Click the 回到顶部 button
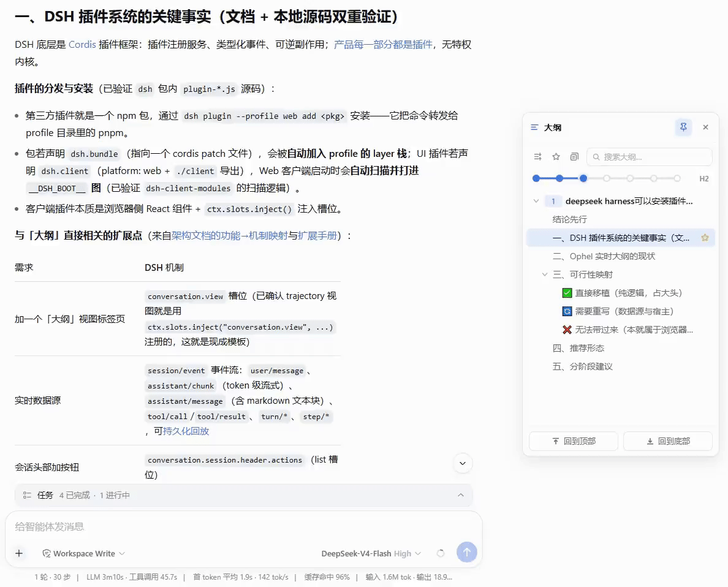 point(574,441)
